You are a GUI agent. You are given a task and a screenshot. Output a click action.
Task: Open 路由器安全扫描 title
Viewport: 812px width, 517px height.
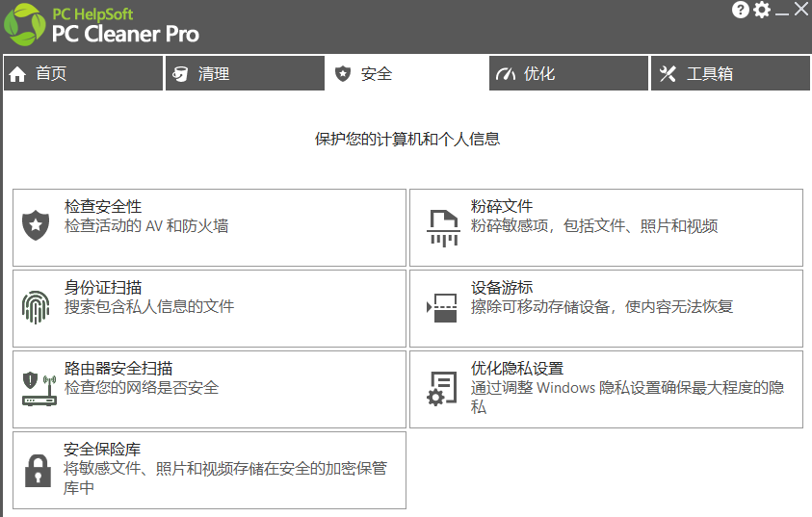(118, 369)
